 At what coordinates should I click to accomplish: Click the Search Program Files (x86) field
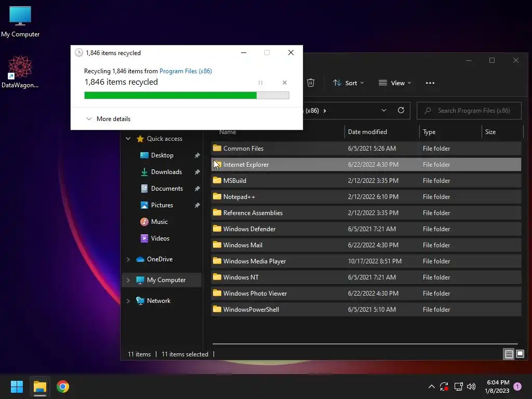click(469, 111)
